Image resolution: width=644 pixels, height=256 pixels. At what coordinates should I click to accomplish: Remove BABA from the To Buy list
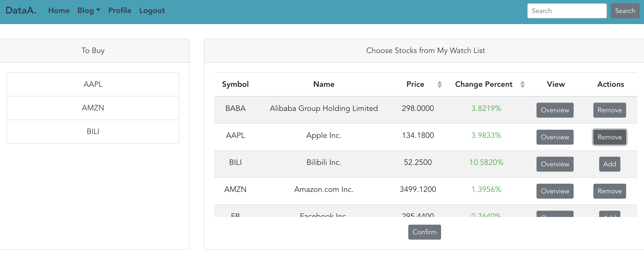pyautogui.click(x=609, y=110)
